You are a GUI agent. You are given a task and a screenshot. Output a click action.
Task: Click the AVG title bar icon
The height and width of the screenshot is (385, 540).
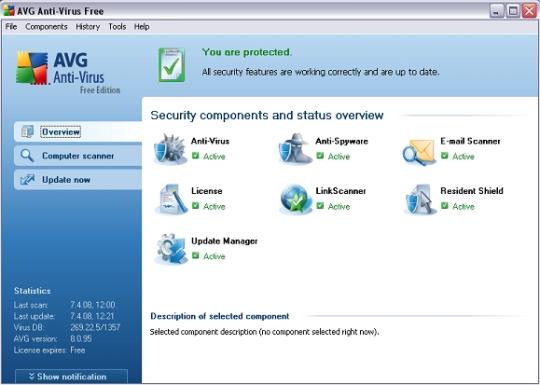[x=9, y=11]
